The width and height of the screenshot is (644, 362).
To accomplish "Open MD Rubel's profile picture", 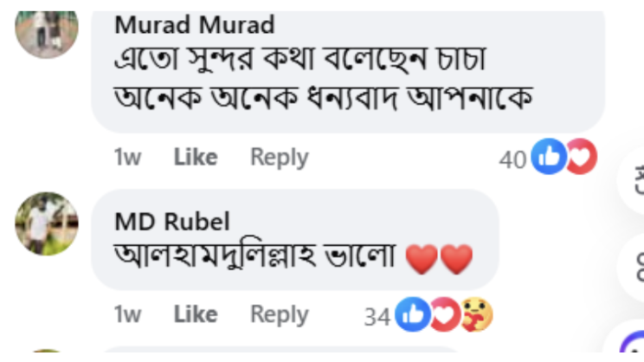I will (47, 223).
